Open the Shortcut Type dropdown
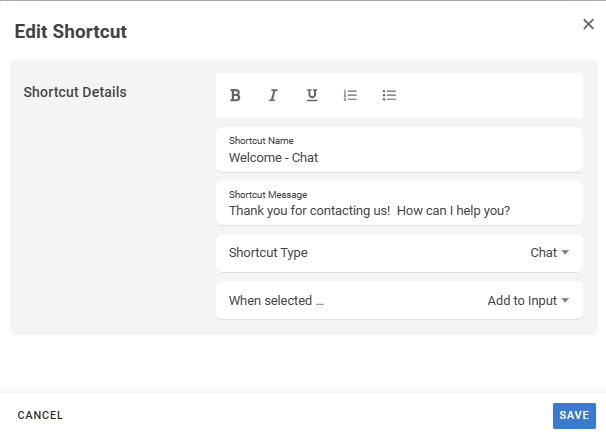The height and width of the screenshot is (434, 606). tap(398, 253)
